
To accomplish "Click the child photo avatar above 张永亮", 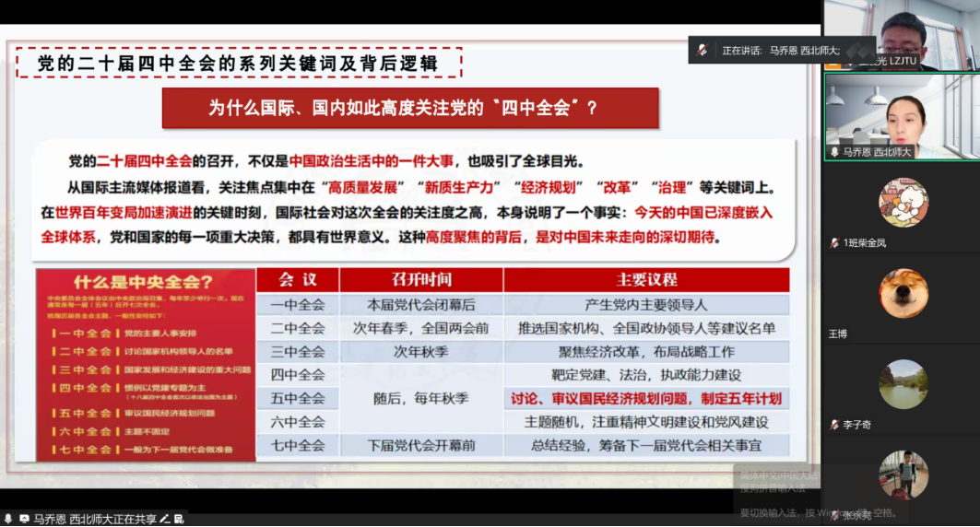I will click(x=903, y=475).
